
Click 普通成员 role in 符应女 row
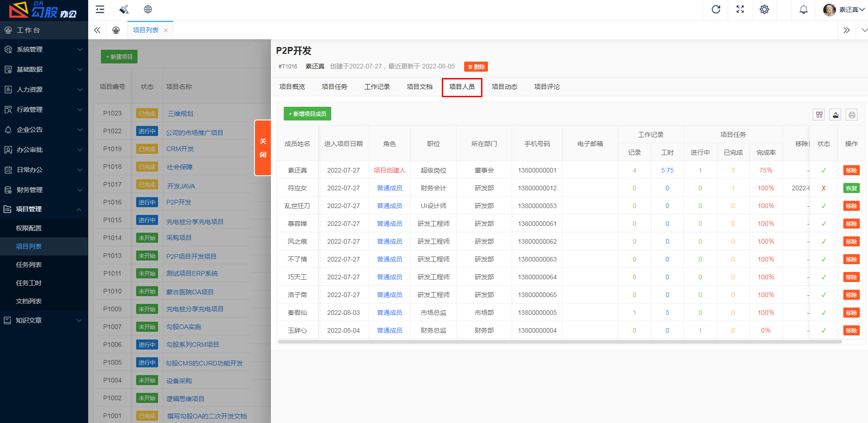coord(390,188)
